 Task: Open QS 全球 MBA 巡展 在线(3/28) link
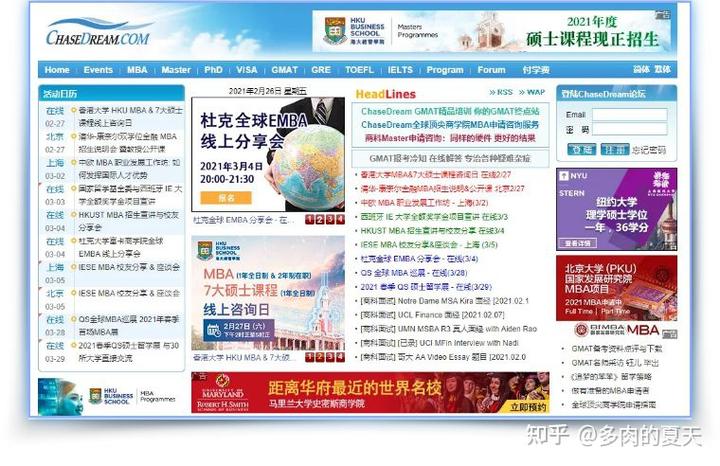(x=414, y=273)
